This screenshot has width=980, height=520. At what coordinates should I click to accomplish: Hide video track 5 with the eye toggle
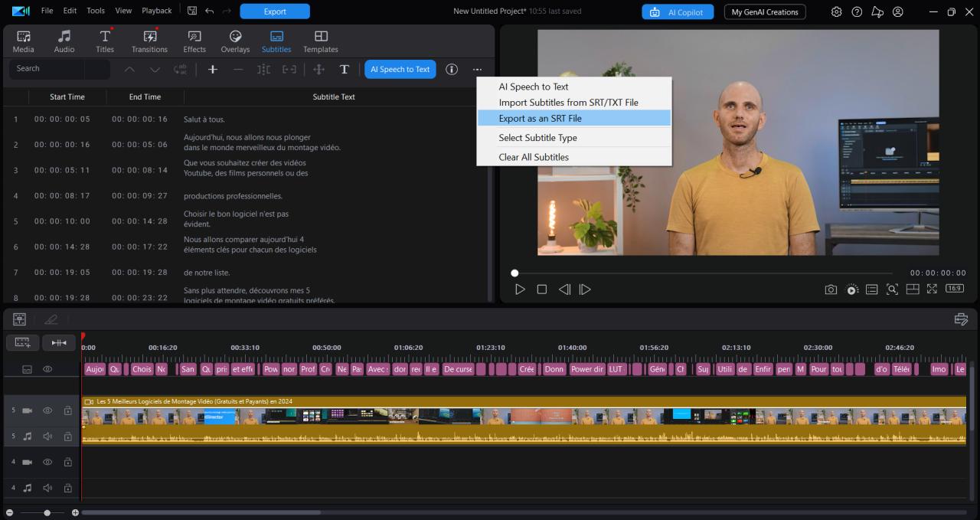tap(47, 410)
